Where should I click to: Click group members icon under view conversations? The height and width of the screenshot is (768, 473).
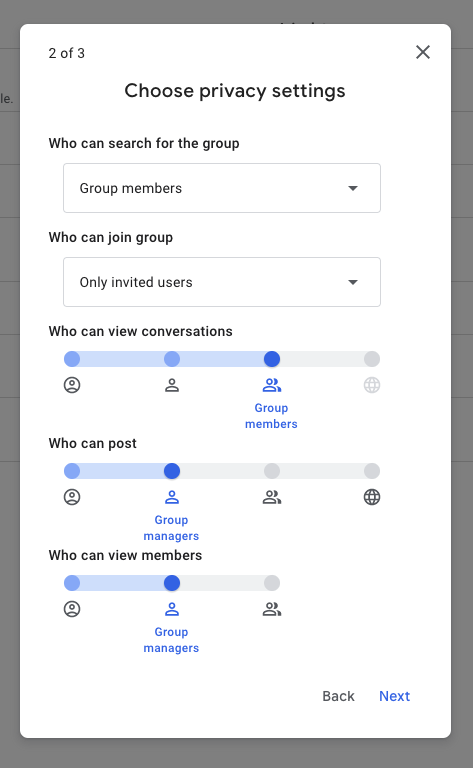tap(272, 385)
